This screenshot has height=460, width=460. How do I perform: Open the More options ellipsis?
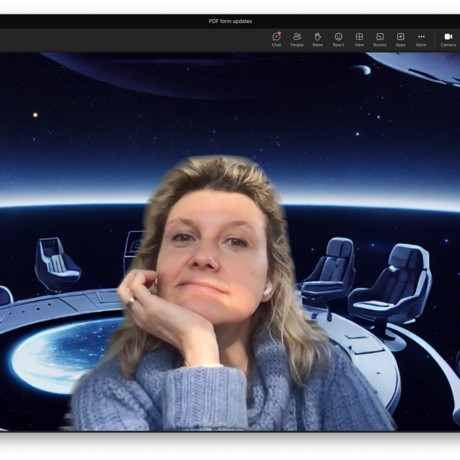tap(421, 36)
